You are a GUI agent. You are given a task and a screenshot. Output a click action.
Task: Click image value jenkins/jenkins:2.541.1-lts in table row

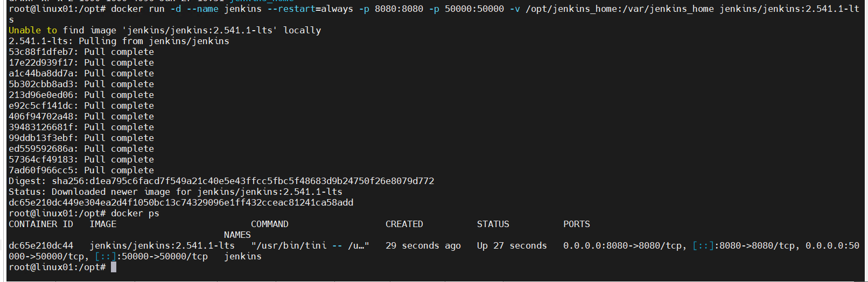(162, 245)
